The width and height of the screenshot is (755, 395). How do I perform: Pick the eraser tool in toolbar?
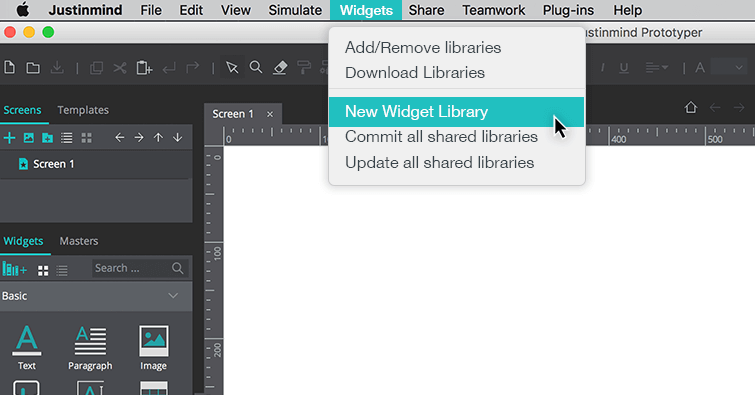pyautogui.click(x=280, y=68)
